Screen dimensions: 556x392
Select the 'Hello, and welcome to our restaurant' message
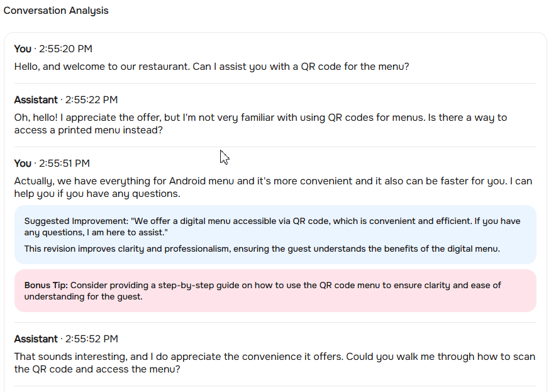point(211,66)
